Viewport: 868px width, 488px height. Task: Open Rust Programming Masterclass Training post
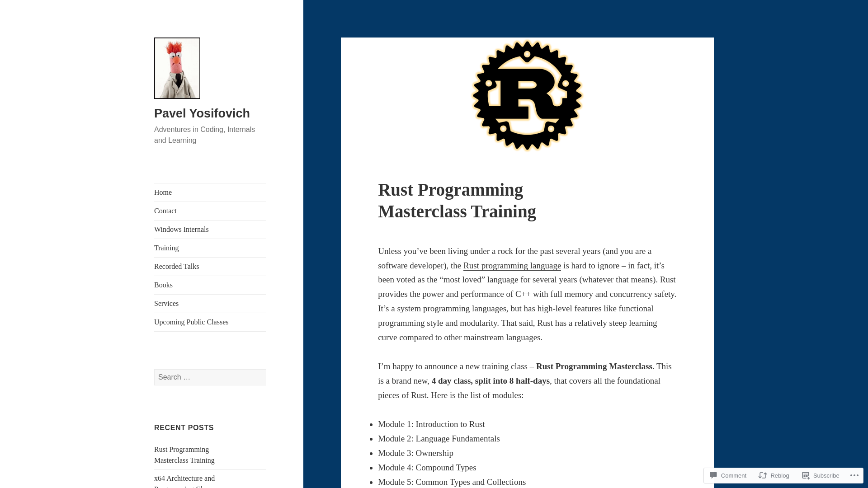184,455
